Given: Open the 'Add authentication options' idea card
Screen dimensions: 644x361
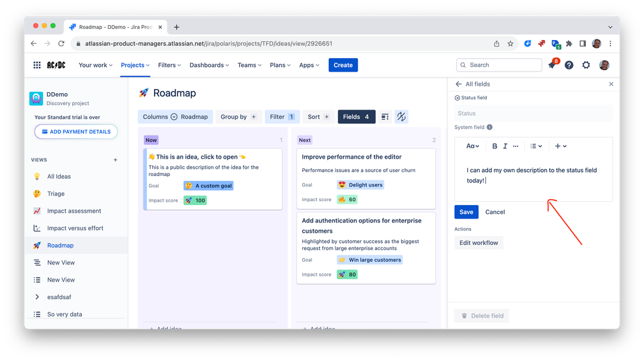Looking at the screenshot, I should pos(366,248).
